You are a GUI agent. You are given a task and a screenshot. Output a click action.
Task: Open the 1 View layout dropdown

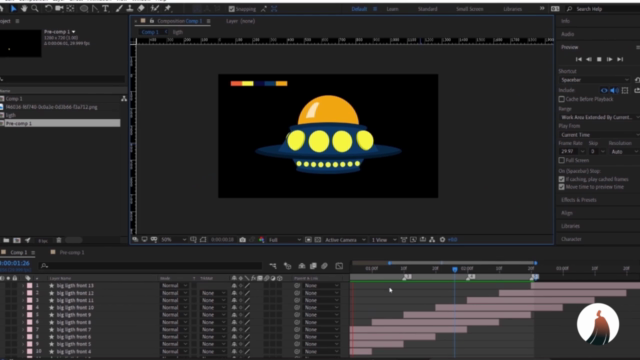pos(384,240)
